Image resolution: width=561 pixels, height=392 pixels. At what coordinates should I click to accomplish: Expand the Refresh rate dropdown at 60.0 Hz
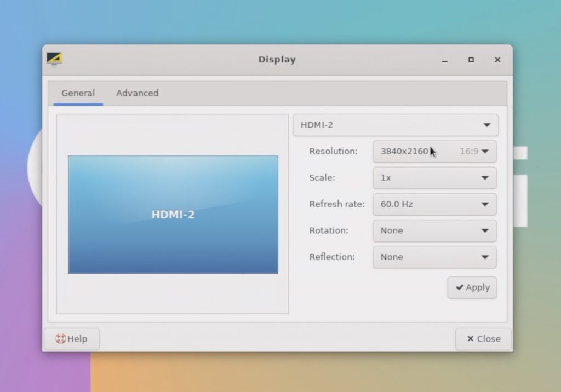click(434, 204)
